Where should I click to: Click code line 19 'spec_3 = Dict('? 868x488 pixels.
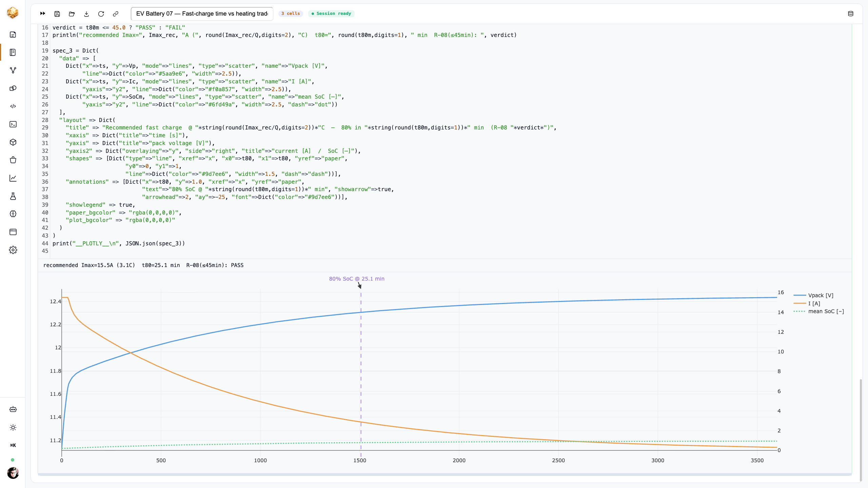pos(76,50)
